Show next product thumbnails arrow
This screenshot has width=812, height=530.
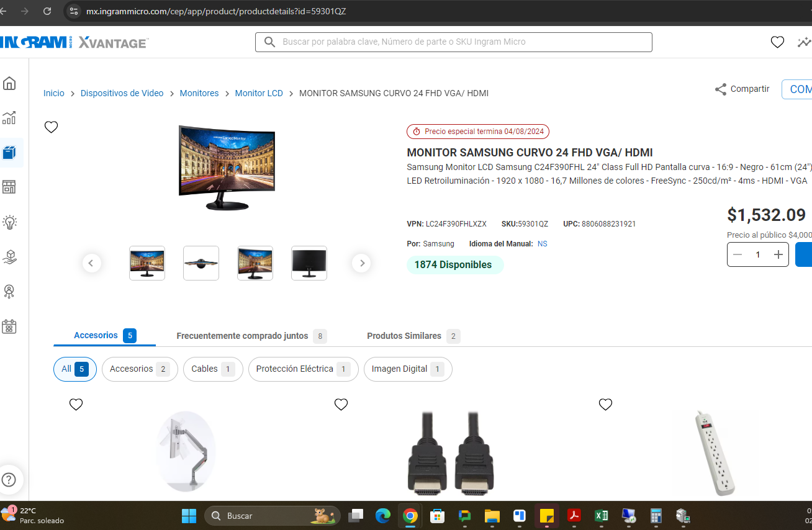coord(361,263)
